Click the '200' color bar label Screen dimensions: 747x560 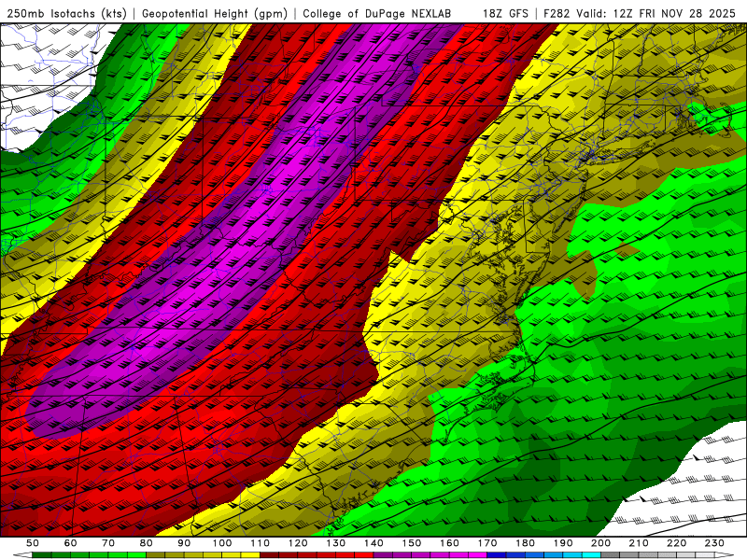600,543
